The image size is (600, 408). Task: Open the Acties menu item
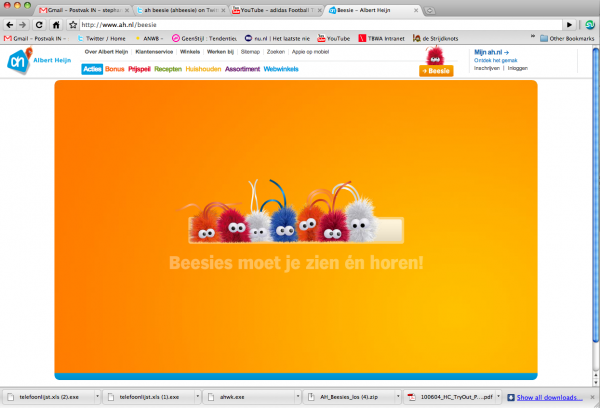tap(92, 69)
